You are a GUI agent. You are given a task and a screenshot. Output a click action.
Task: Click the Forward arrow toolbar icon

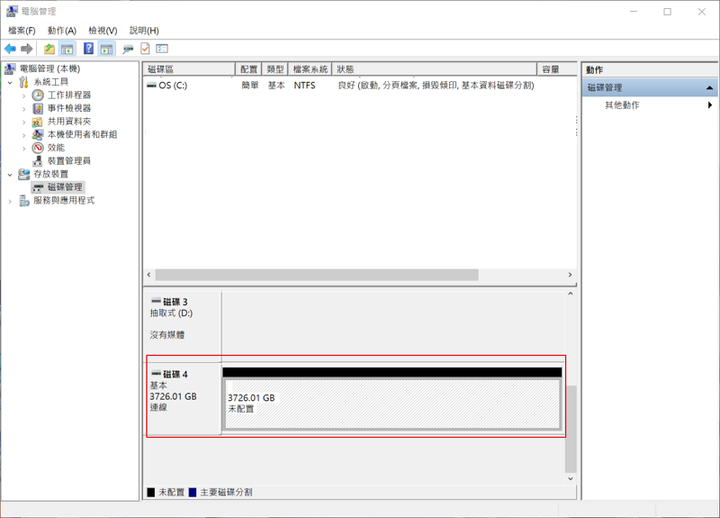[x=27, y=48]
